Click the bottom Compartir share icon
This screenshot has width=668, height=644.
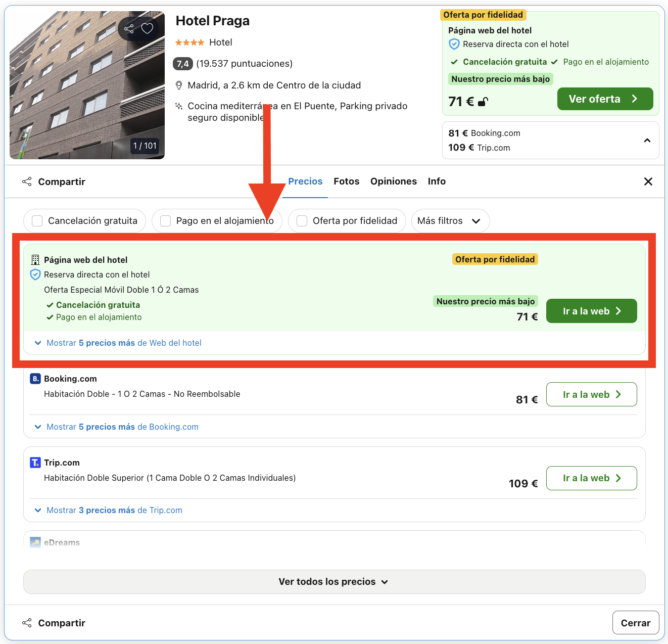pos(27,623)
